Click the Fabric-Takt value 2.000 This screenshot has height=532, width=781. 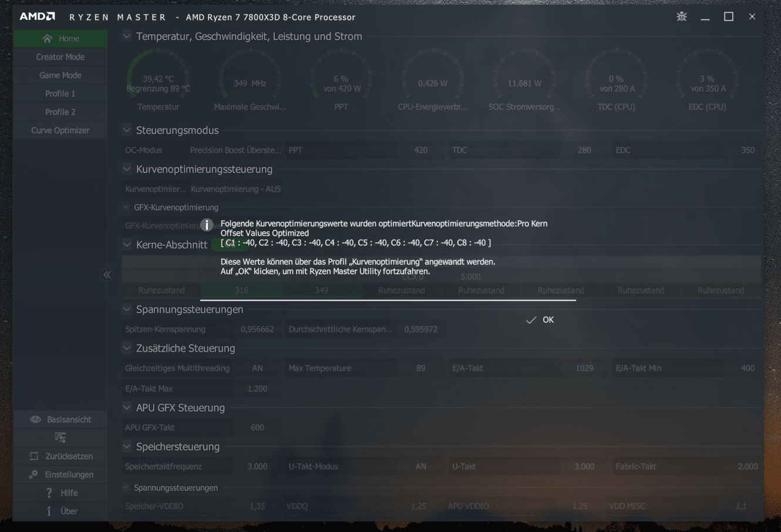point(748,466)
